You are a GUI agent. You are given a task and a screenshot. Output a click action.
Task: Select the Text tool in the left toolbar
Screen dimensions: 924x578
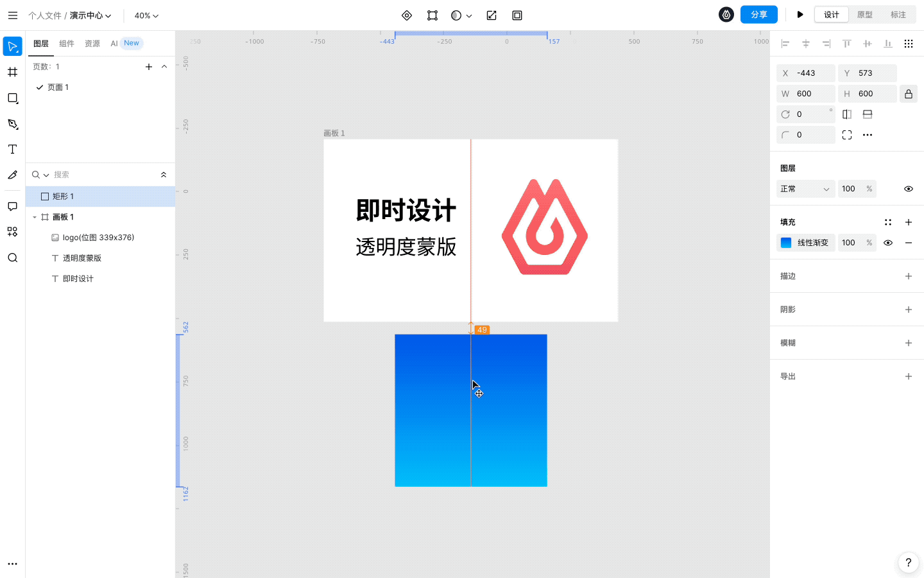12,149
